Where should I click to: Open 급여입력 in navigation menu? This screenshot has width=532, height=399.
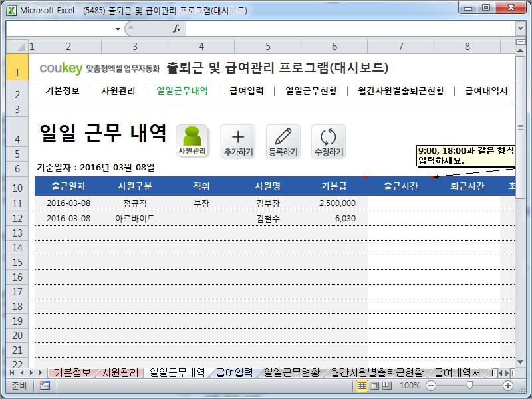pyautogui.click(x=247, y=91)
